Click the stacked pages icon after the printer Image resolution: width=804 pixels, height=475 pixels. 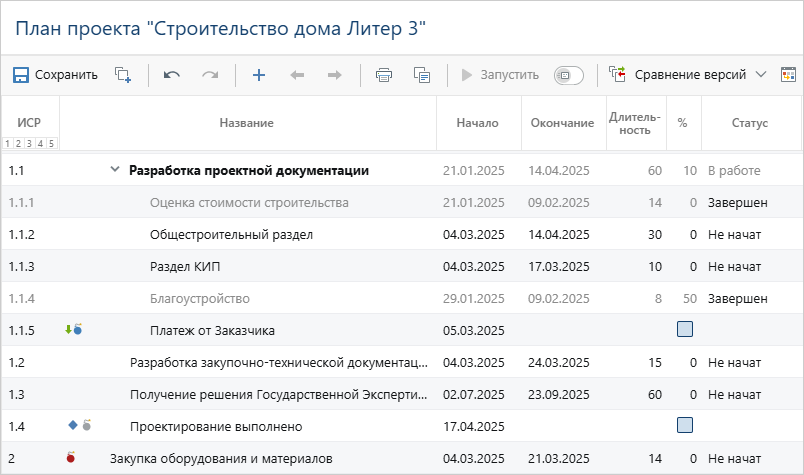pos(422,75)
